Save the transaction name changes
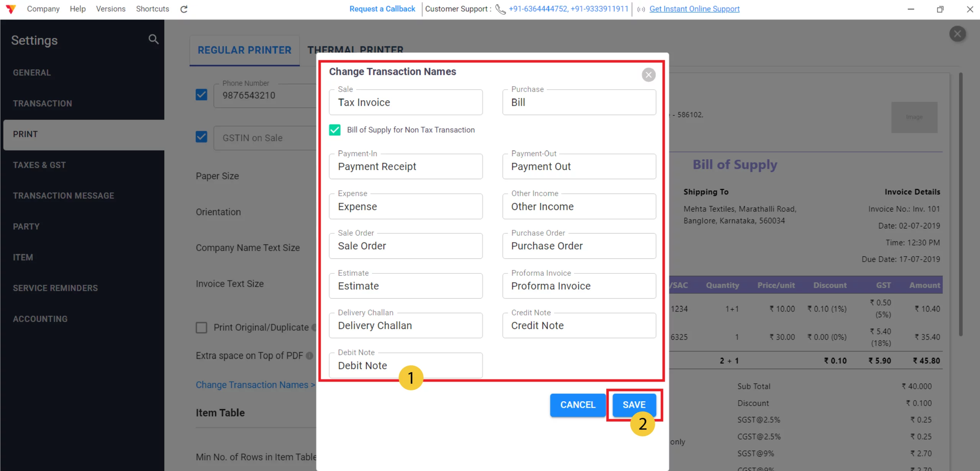The image size is (980, 471). click(x=634, y=404)
